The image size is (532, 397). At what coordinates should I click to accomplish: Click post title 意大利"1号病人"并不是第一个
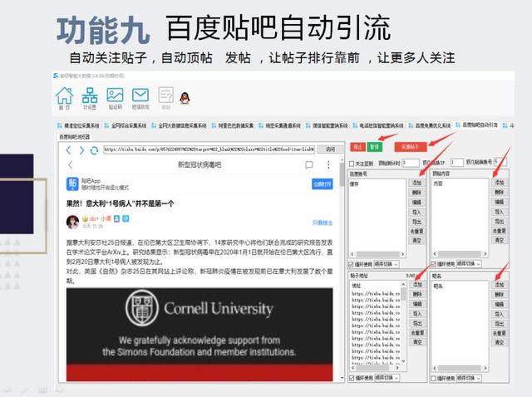(x=120, y=203)
